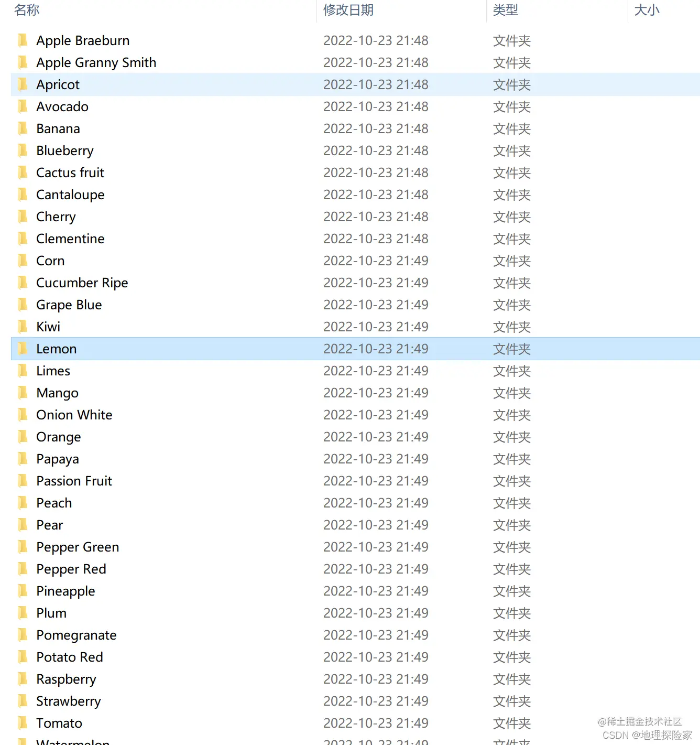
Task: Click the Cucumber Ripe name text
Action: click(x=82, y=283)
